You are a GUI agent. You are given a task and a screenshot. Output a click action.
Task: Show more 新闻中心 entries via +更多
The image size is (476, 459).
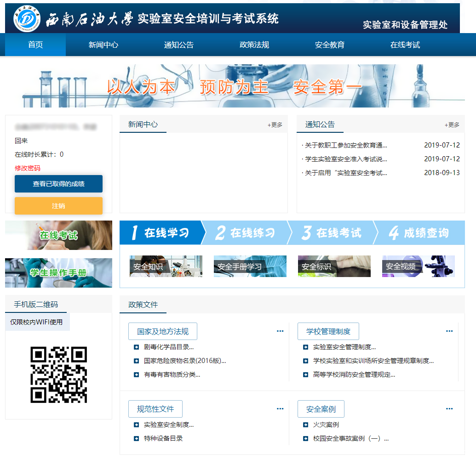pos(275,125)
